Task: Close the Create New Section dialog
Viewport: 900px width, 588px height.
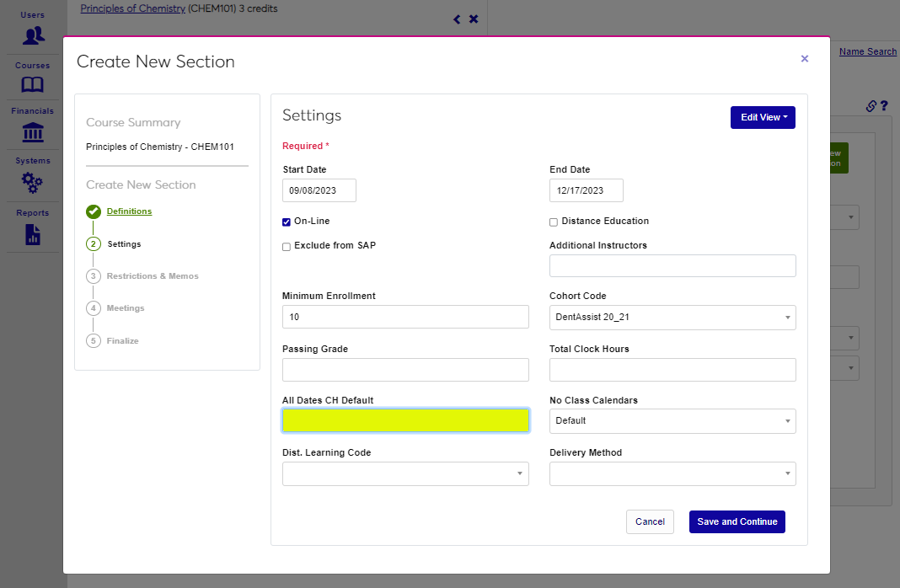Action: tap(804, 59)
